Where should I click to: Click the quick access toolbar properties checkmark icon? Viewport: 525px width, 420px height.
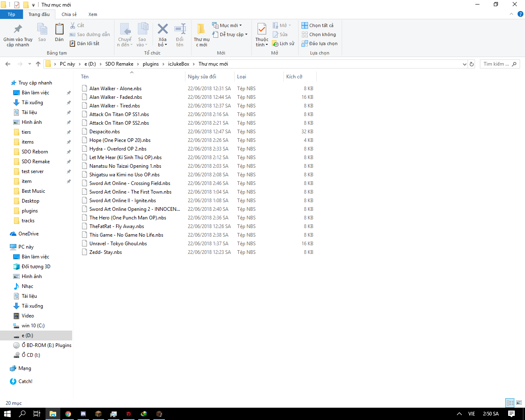(17, 5)
